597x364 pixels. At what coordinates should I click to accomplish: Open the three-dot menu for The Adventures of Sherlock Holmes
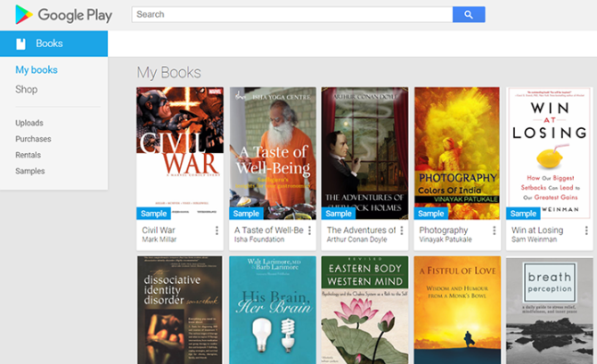402,231
